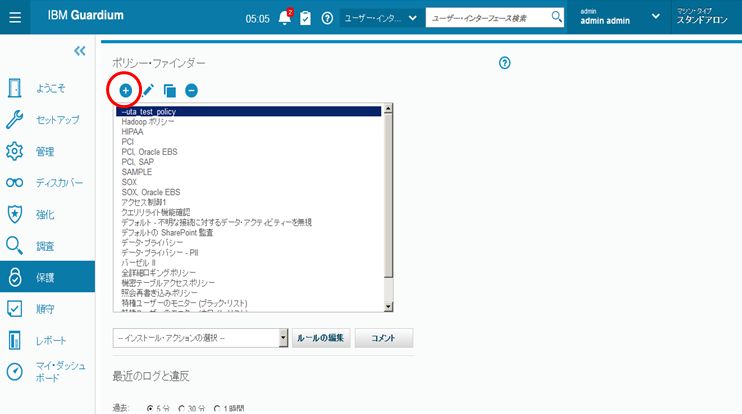Open インストール・アクションの選択 dropdown

click(x=200, y=338)
